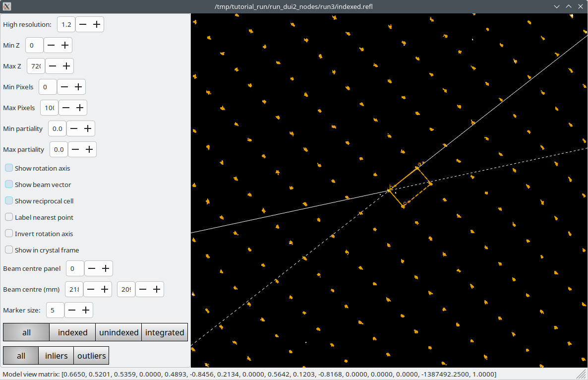
Task: Click the Min Pixels input field
Action: pos(48,87)
